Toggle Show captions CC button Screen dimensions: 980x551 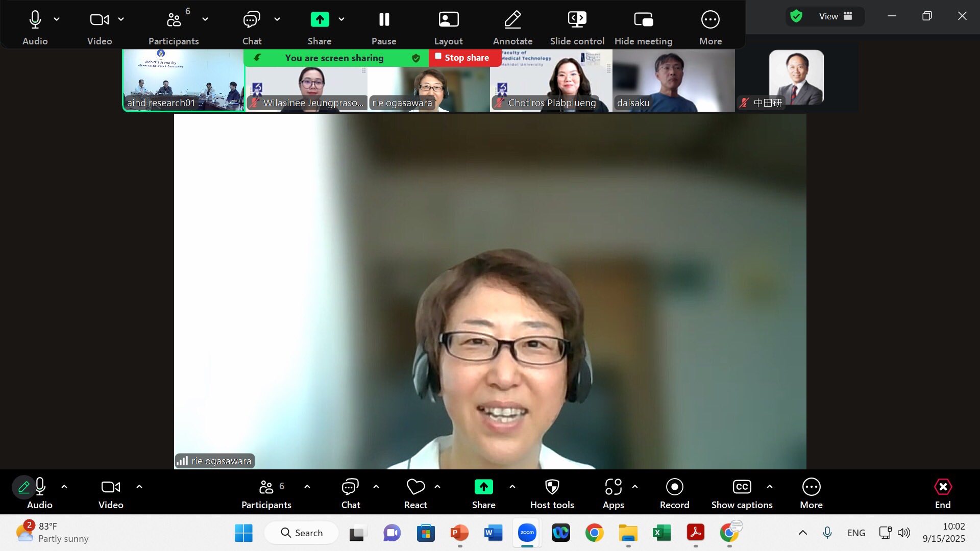click(742, 487)
